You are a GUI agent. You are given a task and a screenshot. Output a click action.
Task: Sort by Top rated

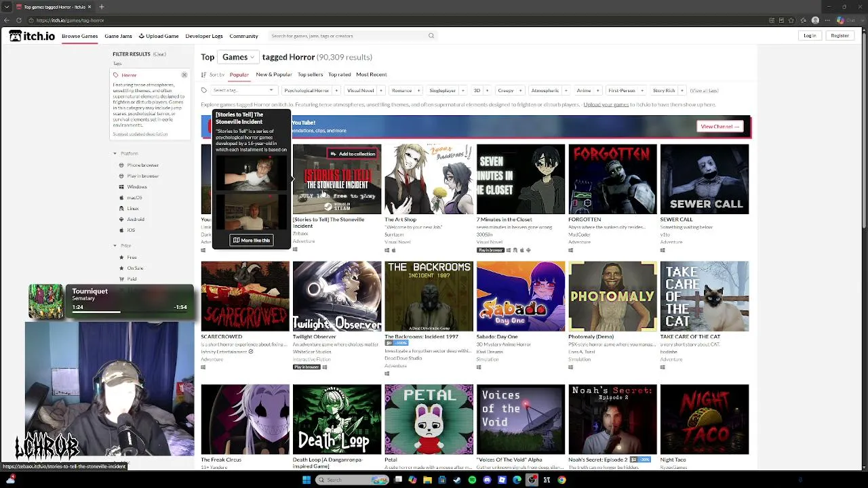[339, 75]
